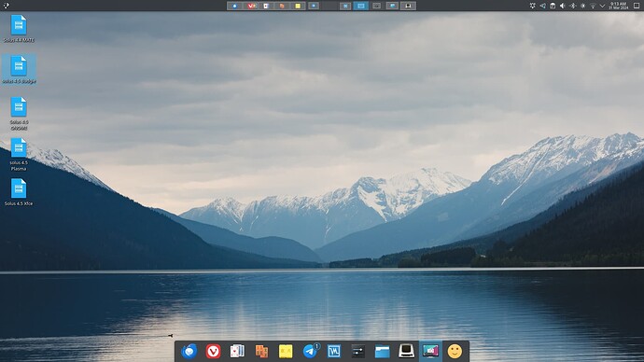644x362 pixels.
Task: Open the Mahjongg tiles game icon
Action: coord(261,352)
